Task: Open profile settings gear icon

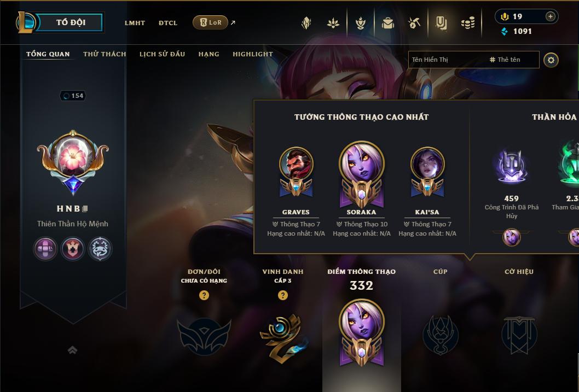Action: click(551, 60)
